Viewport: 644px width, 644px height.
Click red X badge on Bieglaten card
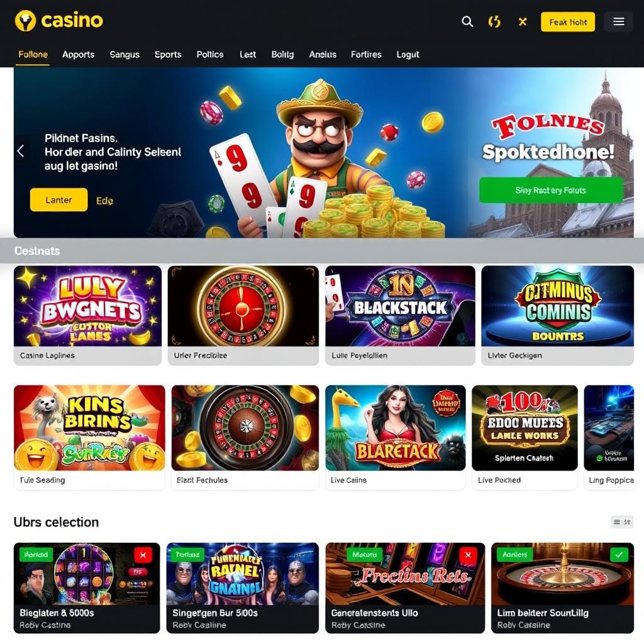(x=143, y=555)
